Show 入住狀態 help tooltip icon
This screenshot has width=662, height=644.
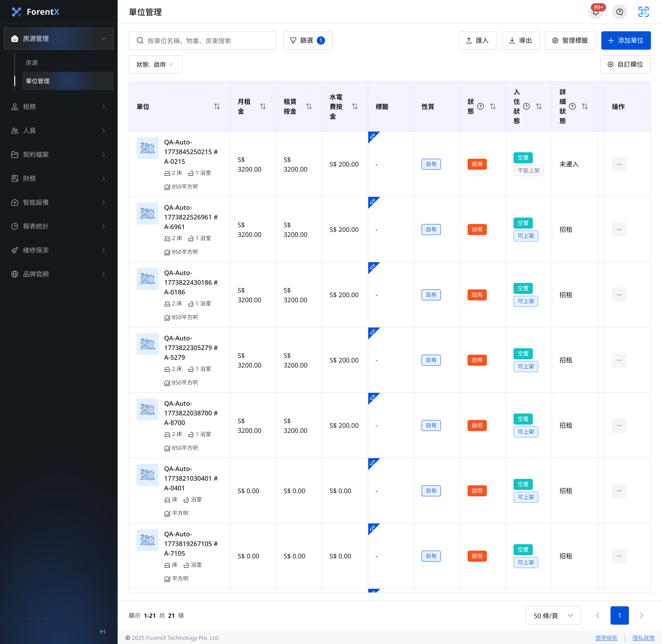click(526, 106)
